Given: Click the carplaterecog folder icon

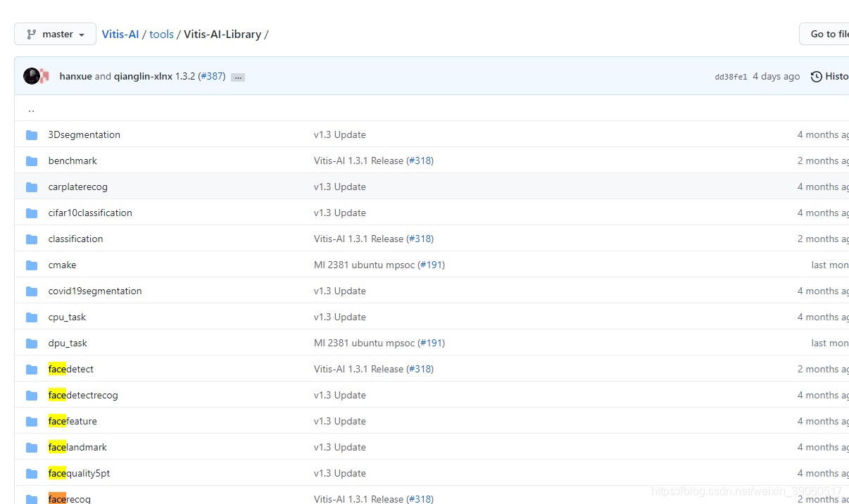Looking at the screenshot, I should pyautogui.click(x=32, y=187).
